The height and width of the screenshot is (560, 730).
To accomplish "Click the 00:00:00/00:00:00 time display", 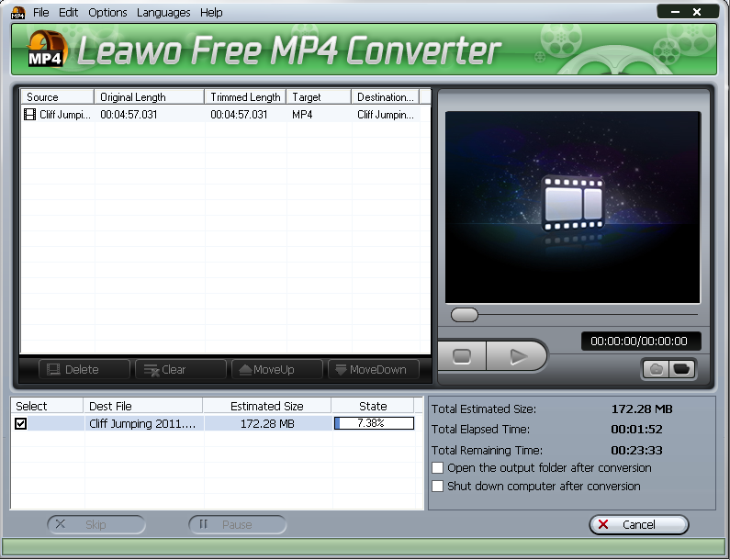I will click(641, 342).
